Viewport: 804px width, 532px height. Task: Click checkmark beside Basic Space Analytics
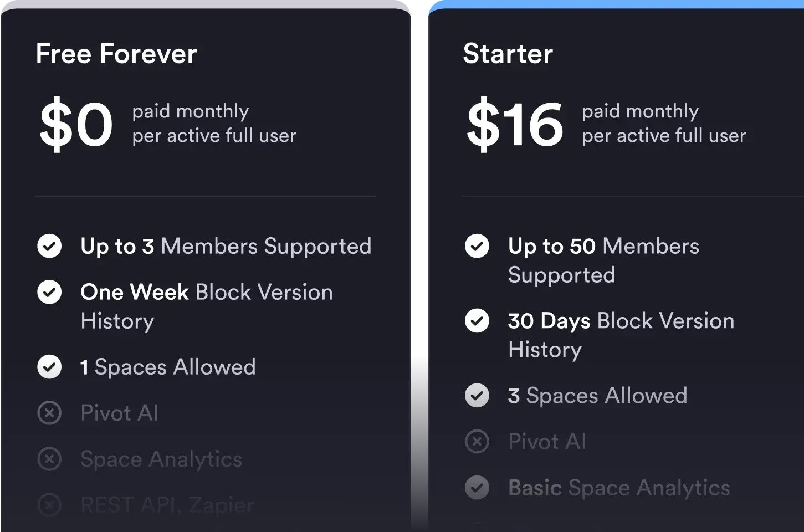click(x=477, y=488)
